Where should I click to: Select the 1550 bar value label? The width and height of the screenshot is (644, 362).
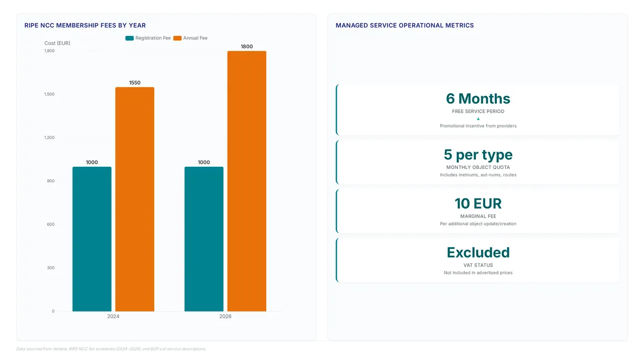[135, 83]
